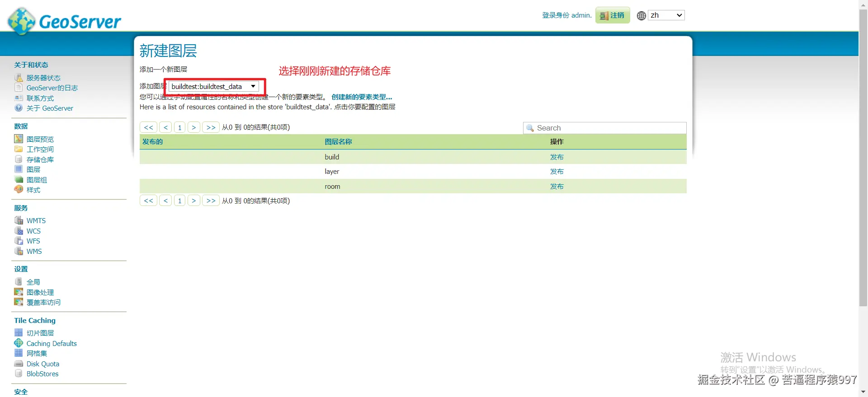Click the WMS service icon
The width and height of the screenshot is (868, 397).
click(19, 251)
